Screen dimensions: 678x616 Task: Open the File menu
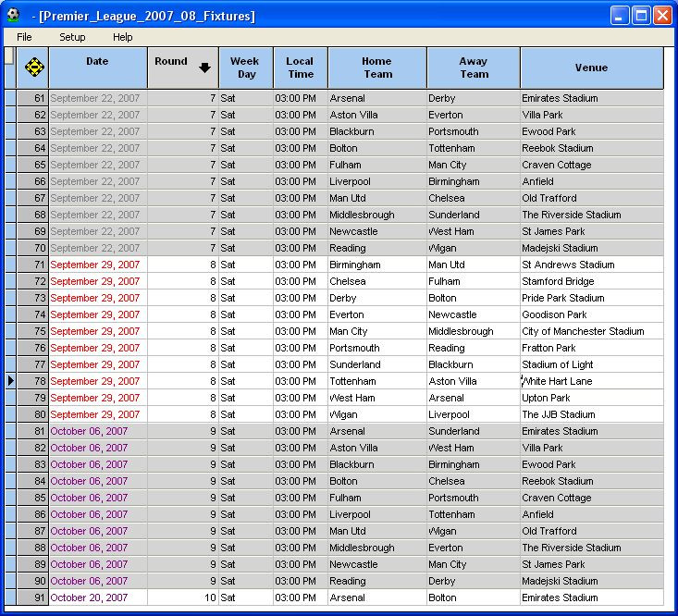[x=24, y=37]
